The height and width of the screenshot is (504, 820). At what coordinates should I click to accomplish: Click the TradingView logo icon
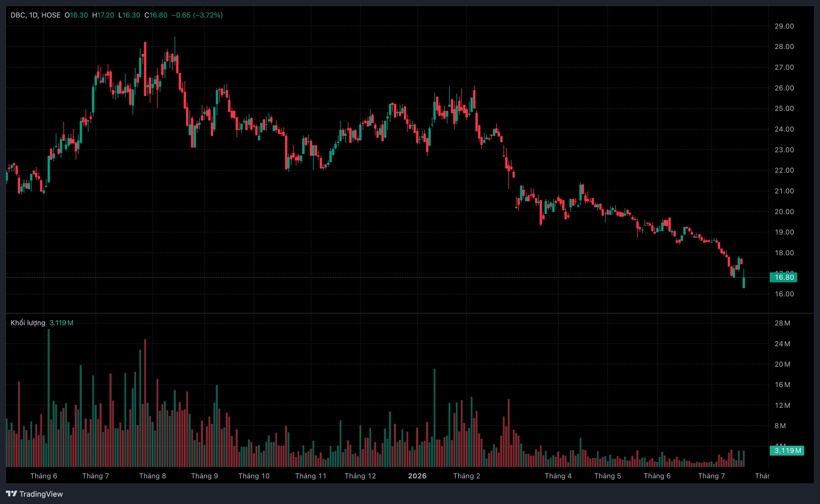(11, 493)
